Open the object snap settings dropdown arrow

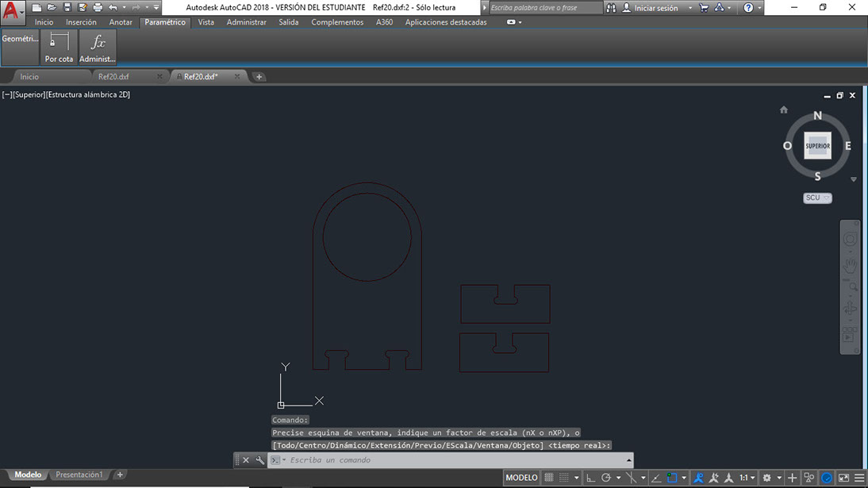pyautogui.click(x=684, y=478)
